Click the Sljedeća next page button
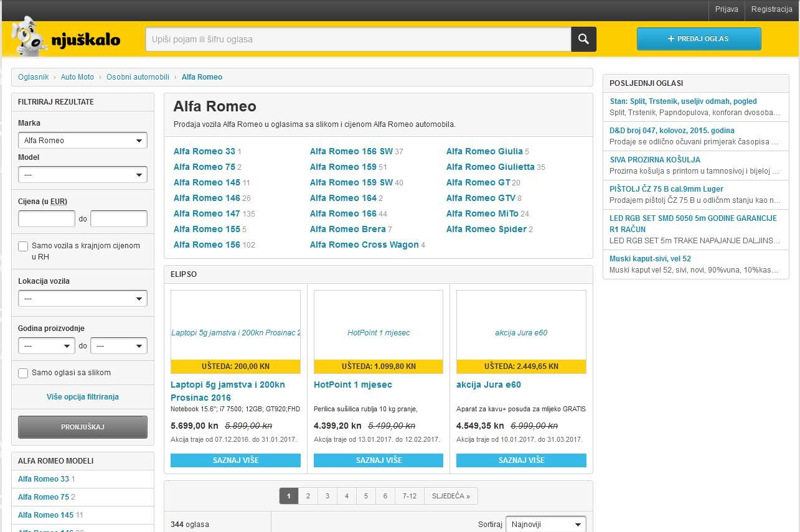Image resolution: width=800 pixels, height=532 pixels. pos(451,496)
